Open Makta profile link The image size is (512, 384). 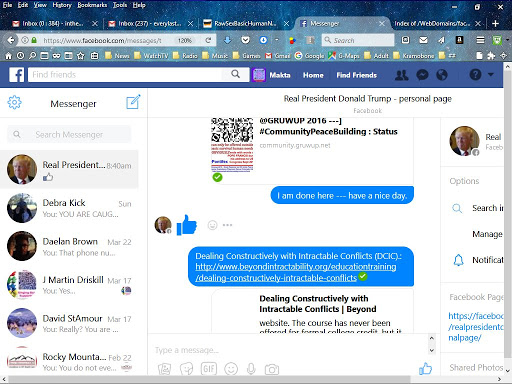tap(271, 75)
